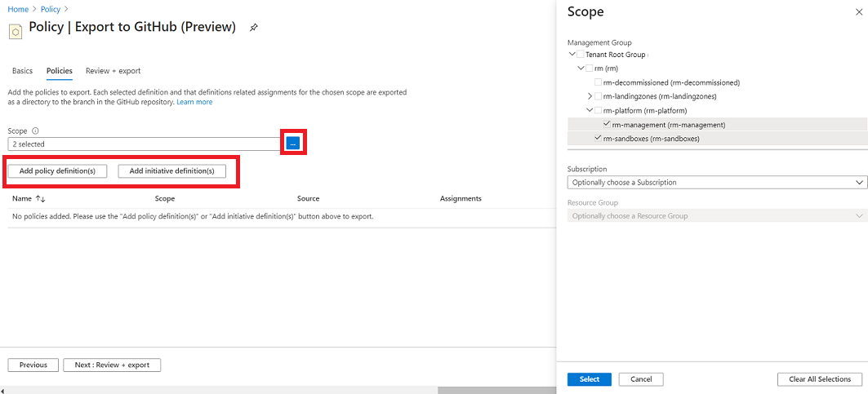Collapse the rm (rm) tree node

pos(581,68)
